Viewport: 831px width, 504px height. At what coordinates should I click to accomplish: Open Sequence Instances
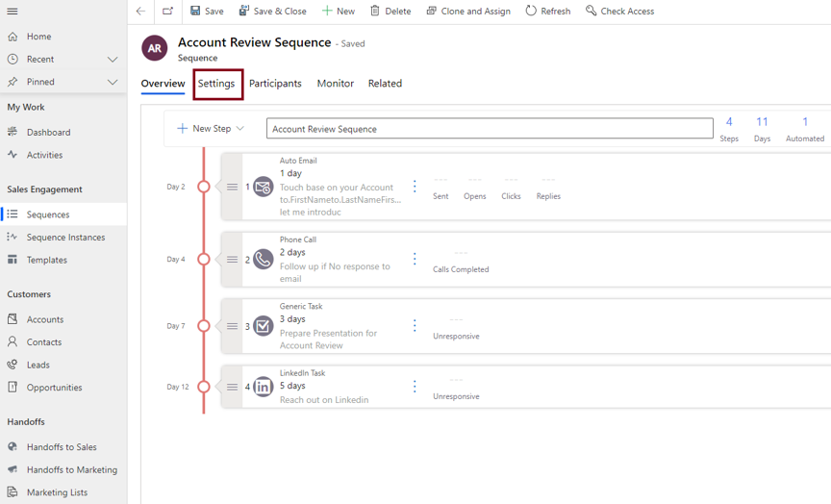[x=65, y=238]
